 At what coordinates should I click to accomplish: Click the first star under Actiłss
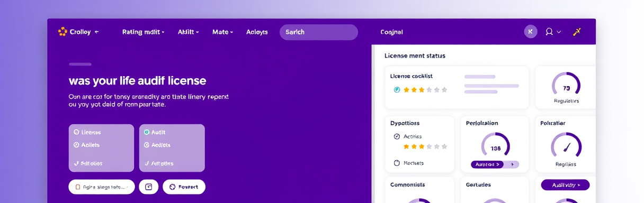pos(407,146)
